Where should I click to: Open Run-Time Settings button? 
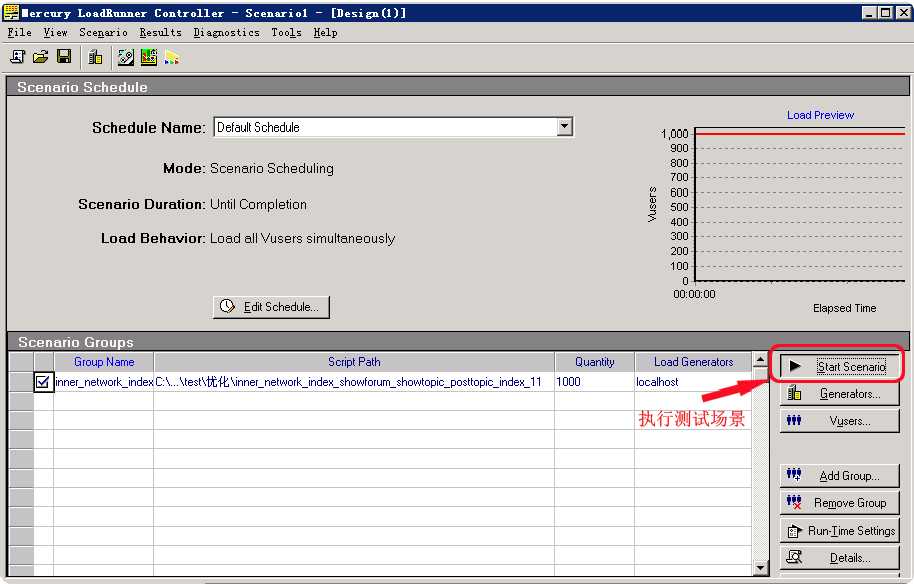[839, 530]
